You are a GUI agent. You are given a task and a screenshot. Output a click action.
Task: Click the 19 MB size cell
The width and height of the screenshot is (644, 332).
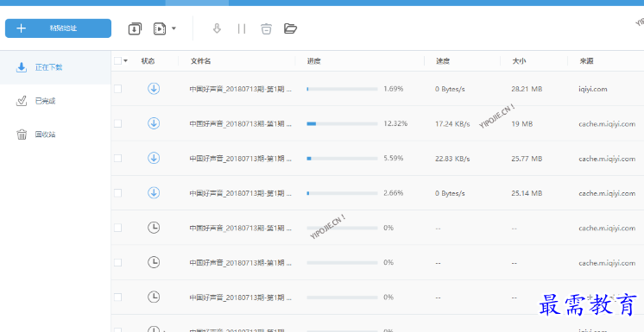click(x=522, y=123)
